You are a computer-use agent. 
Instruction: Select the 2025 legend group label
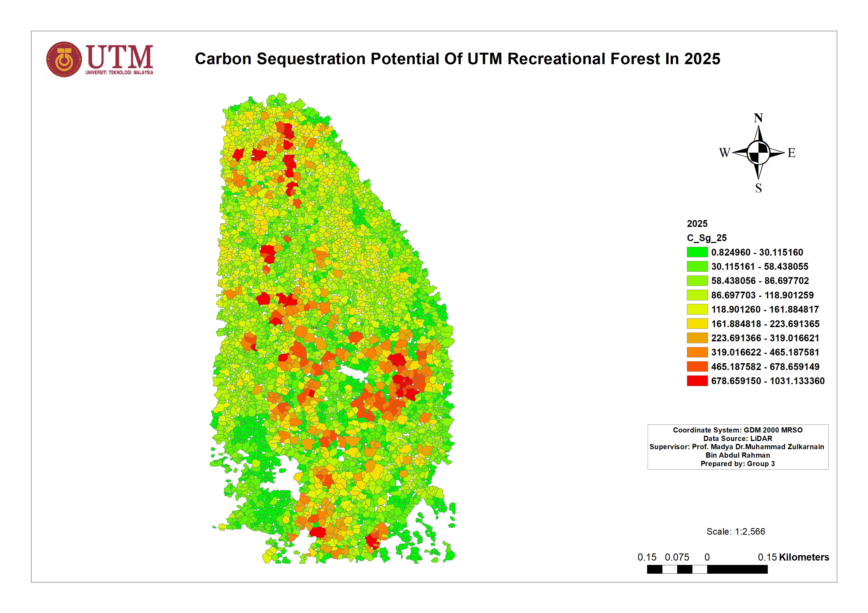coord(698,224)
